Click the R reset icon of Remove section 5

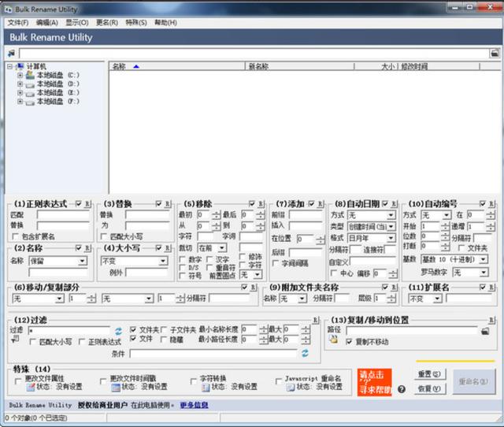click(x=261, y=204)
